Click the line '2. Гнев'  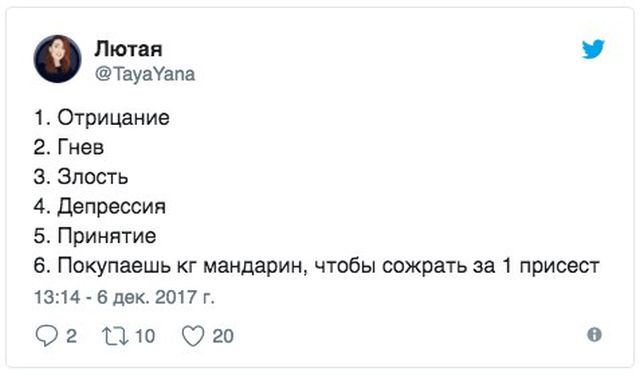[x=69, y=147]
